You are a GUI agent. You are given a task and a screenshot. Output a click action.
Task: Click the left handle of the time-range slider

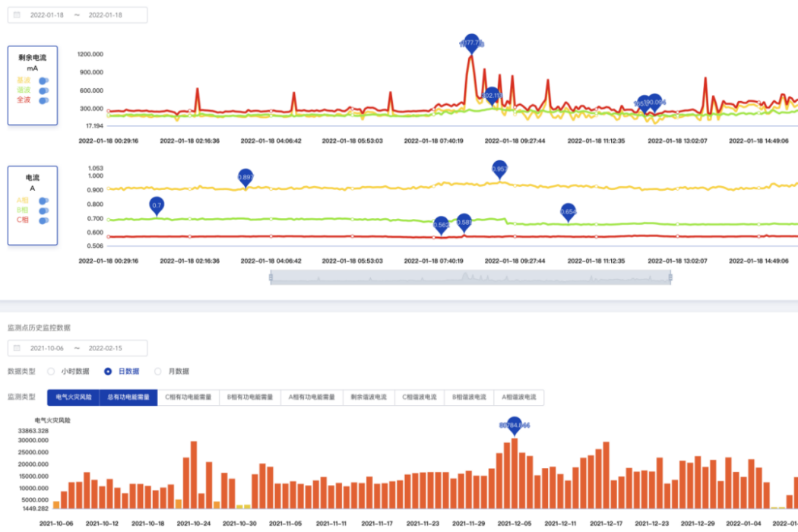click(271, 277)
